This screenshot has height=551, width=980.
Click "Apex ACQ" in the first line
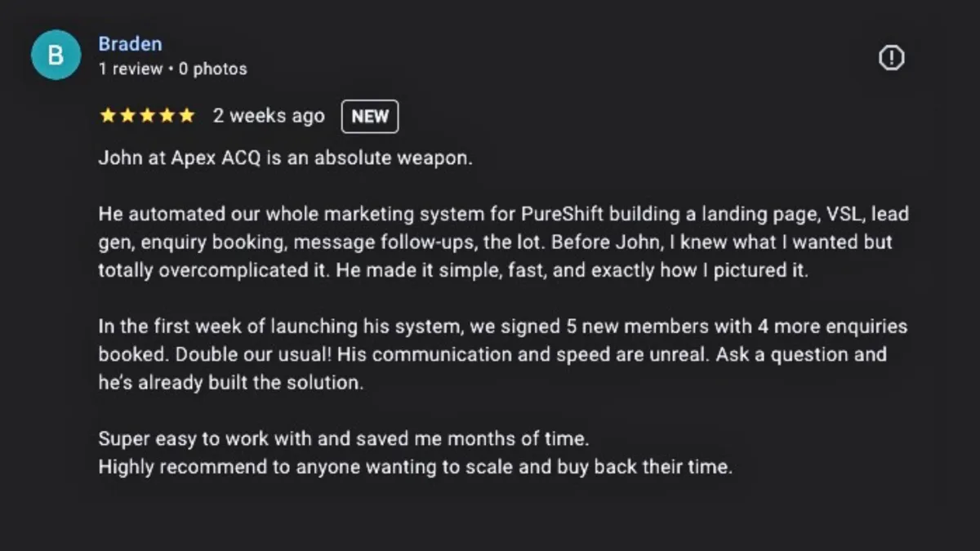click(216, 158)
